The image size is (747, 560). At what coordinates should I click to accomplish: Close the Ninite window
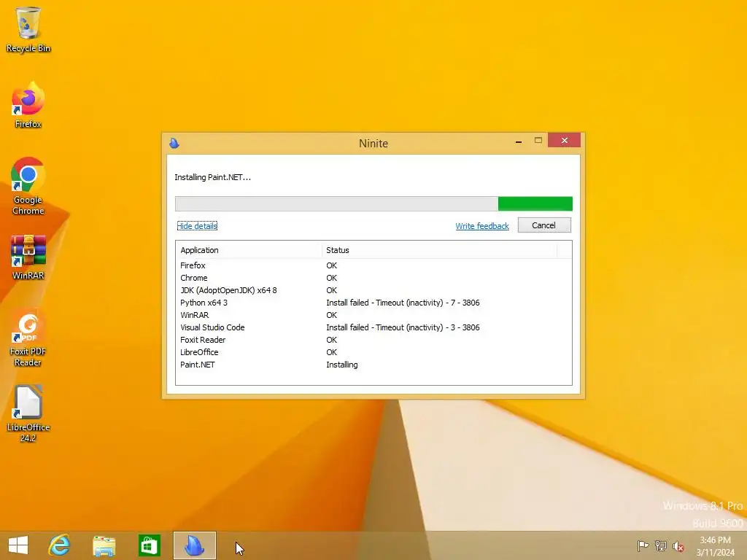click(564, 140)
